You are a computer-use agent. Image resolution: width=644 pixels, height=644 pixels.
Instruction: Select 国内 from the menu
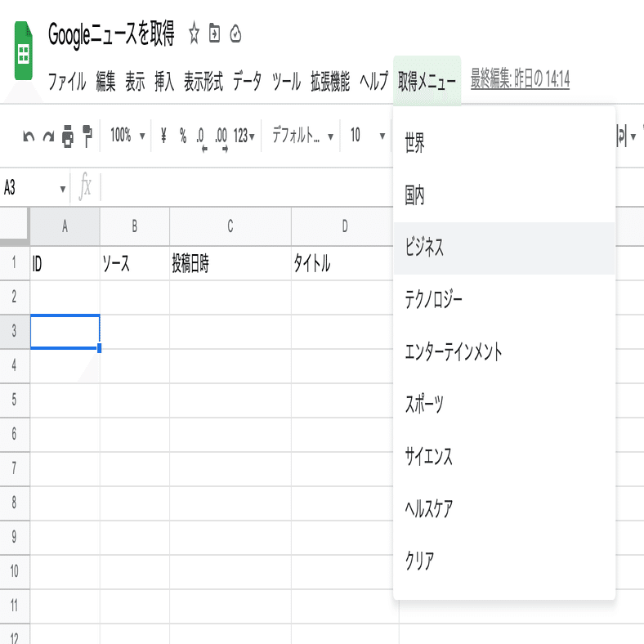point(504,195)
